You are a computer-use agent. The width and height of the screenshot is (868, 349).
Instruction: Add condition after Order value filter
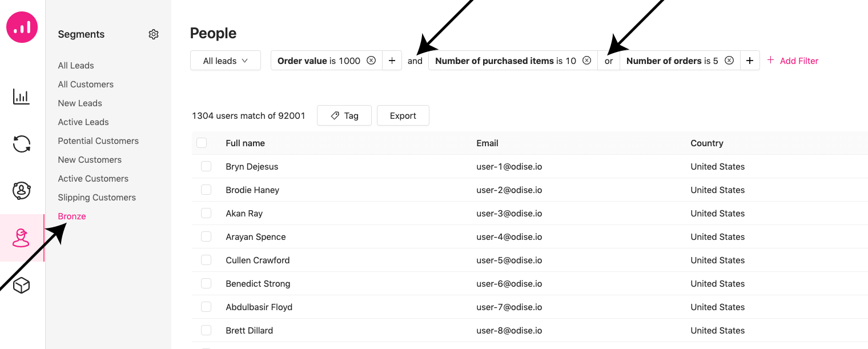tap(392, 61)
